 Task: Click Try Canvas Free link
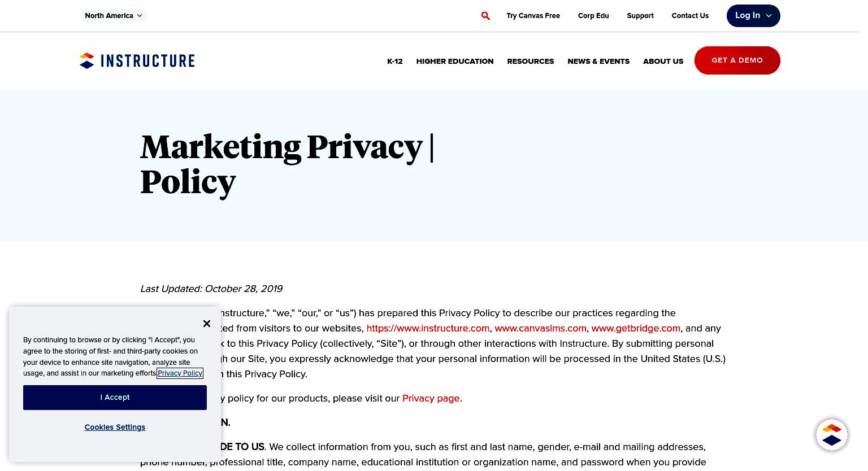click(x=533, y=16)
